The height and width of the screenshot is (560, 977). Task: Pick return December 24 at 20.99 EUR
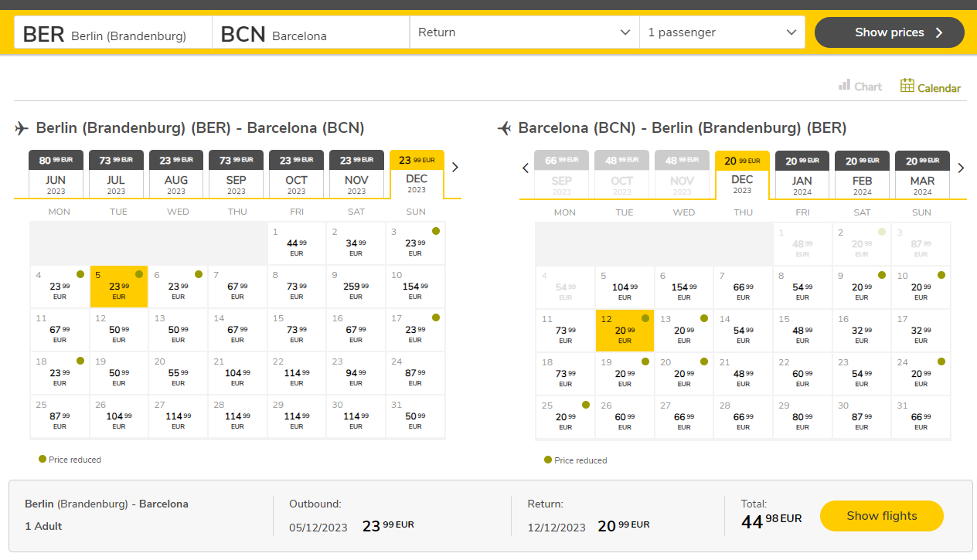tap(921, 374)
